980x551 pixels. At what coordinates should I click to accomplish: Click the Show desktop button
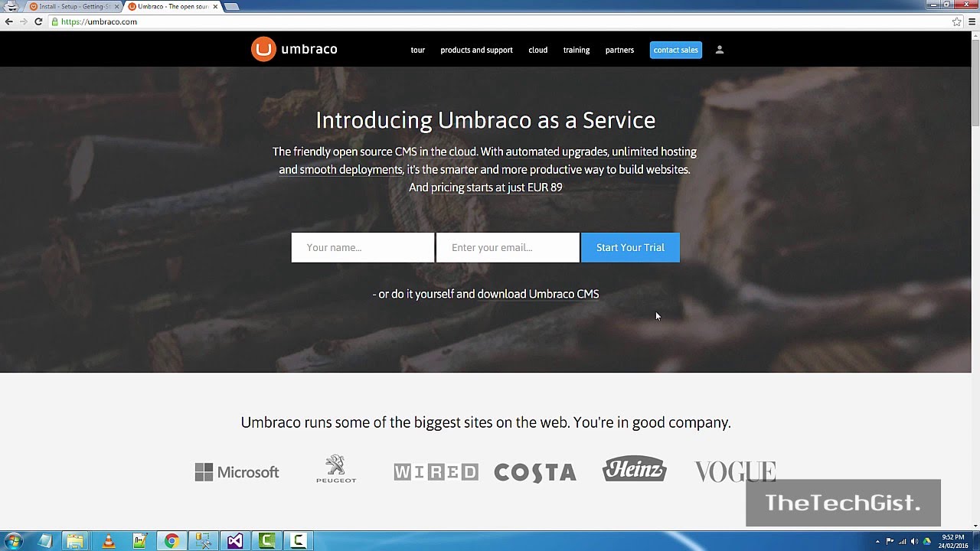tap(976, 541)
